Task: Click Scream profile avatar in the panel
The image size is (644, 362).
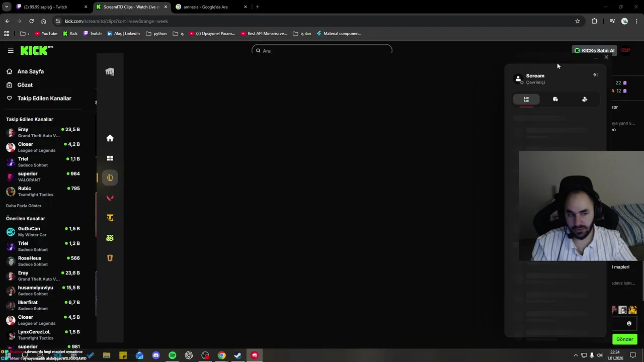Action: [518, 79]
